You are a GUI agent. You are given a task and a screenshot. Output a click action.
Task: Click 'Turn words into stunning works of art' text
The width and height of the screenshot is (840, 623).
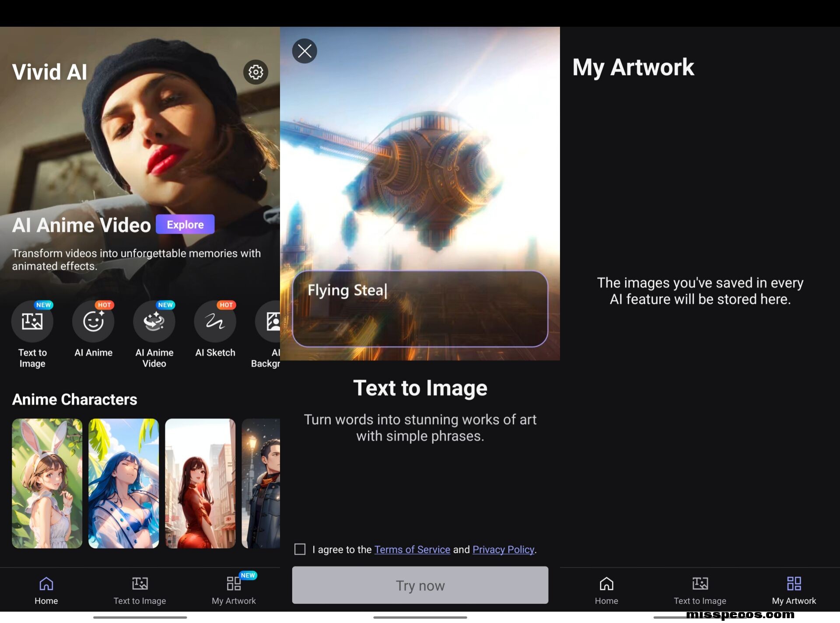click(420, 428)
